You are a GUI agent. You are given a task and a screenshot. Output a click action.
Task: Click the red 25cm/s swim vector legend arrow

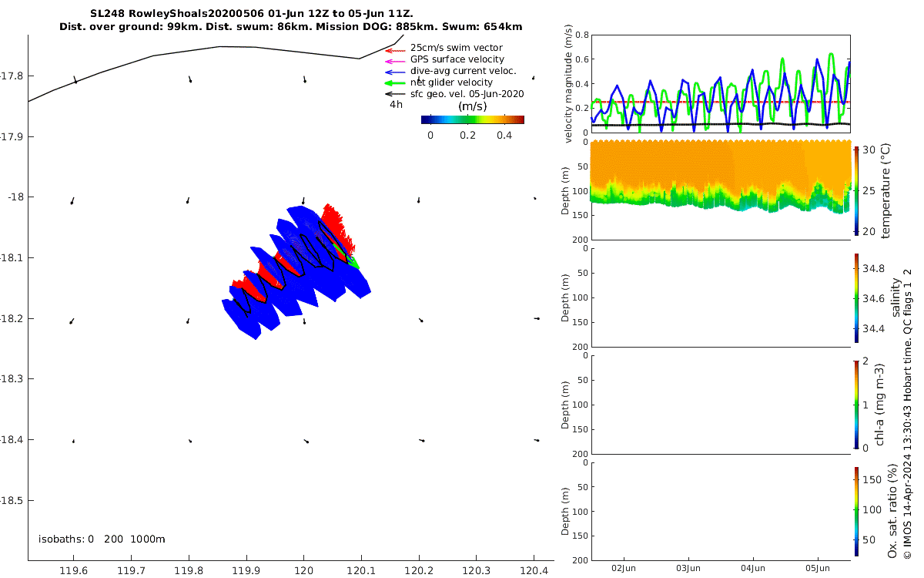(x=395, y=49)
